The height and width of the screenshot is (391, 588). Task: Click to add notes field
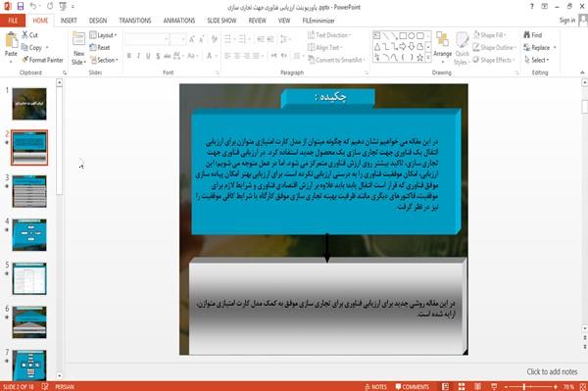click(552, 371)
